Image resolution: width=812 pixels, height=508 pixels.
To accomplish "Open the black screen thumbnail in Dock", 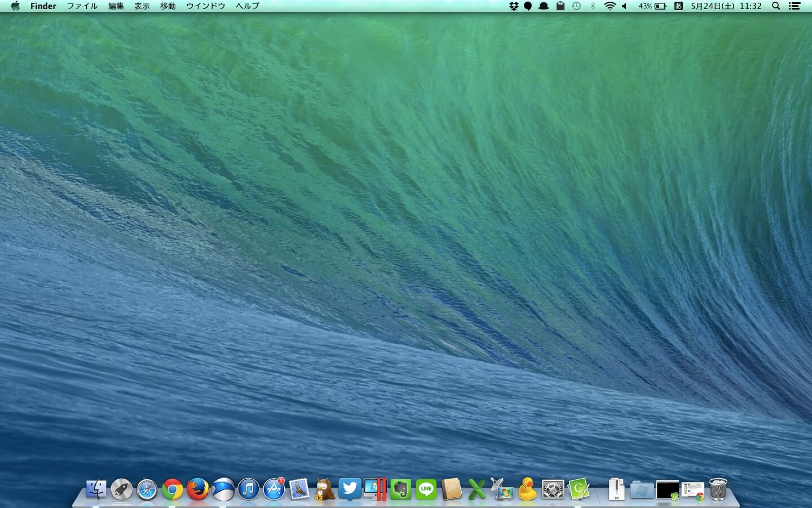I will pos(668,490).
